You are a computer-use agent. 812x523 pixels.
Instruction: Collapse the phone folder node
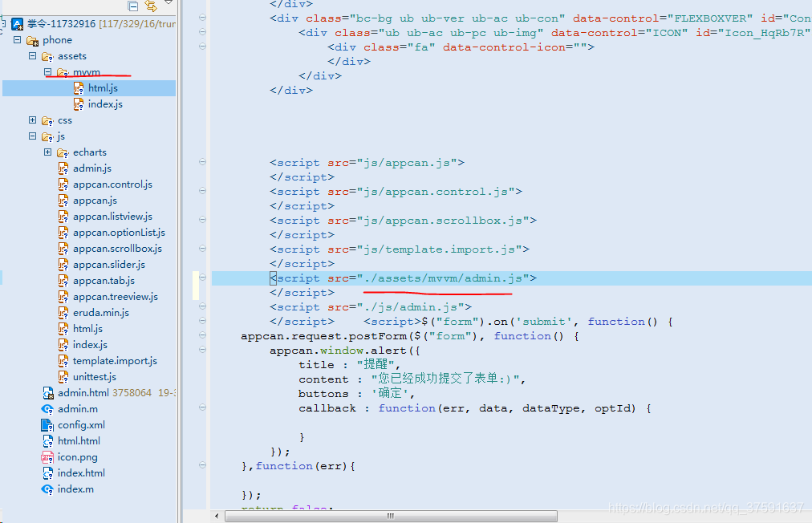click(x=17, y=40)
